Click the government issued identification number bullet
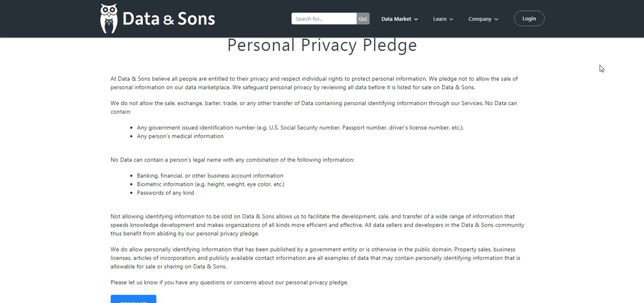Viewport: 644px width, 303px height. (300, 128)
